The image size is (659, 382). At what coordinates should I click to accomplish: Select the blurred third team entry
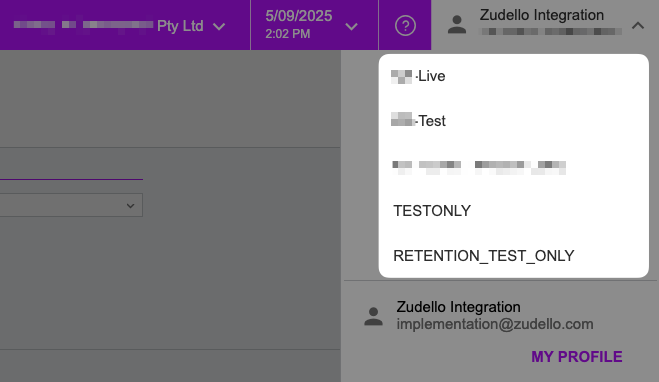point(513,166)
